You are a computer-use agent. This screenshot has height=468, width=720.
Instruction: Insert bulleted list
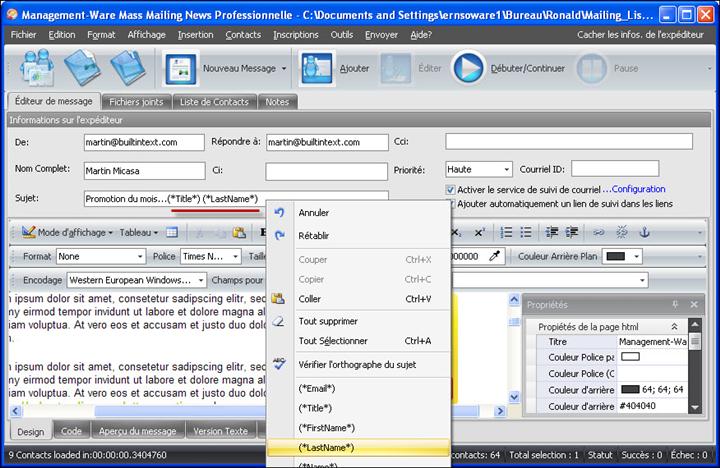point(526,232)
